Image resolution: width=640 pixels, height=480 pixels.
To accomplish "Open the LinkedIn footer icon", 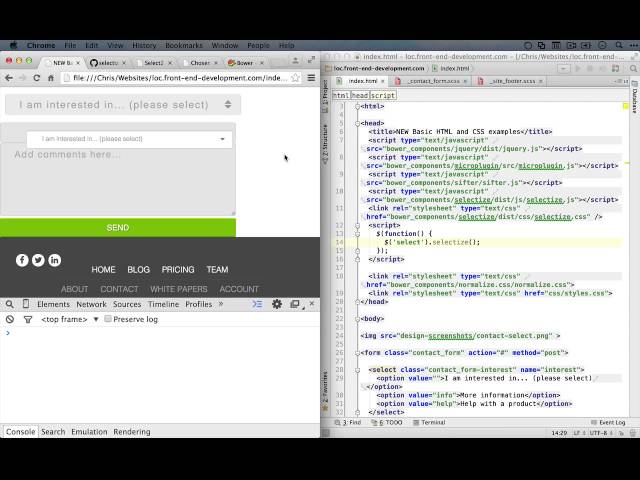I will [55, 260].
